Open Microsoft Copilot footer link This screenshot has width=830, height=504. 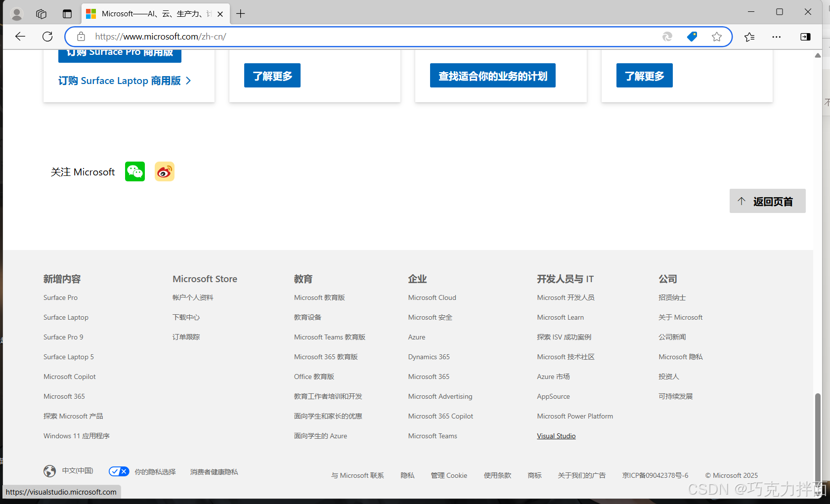[70, 377]
